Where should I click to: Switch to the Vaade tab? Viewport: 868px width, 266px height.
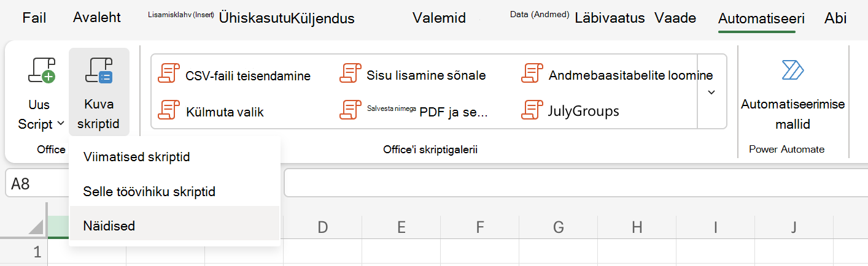(x=675, y=18)
